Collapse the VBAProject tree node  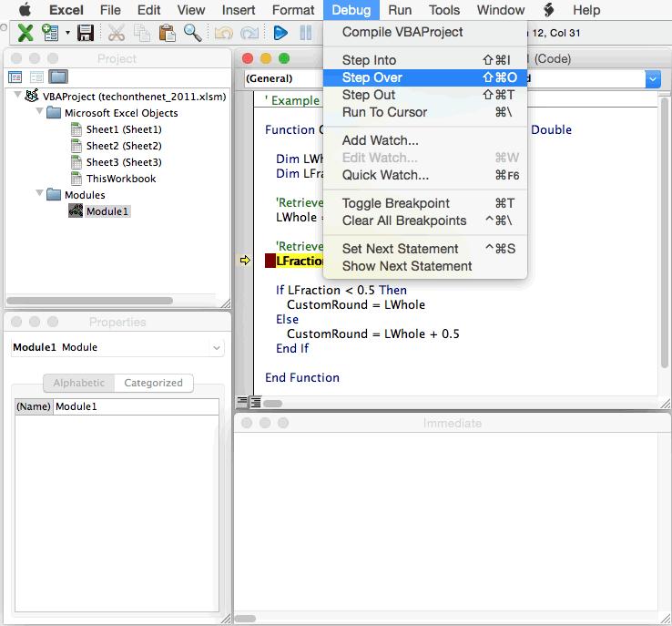coord(17,95)
